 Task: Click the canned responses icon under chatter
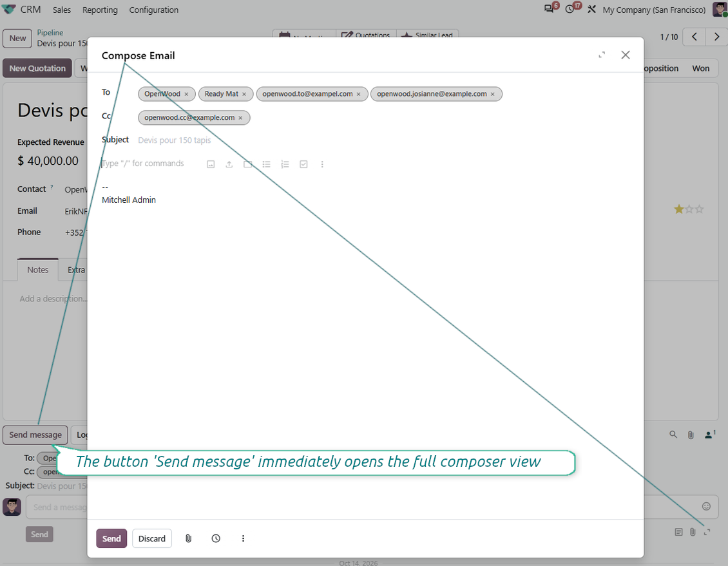(x=679, y=532)
